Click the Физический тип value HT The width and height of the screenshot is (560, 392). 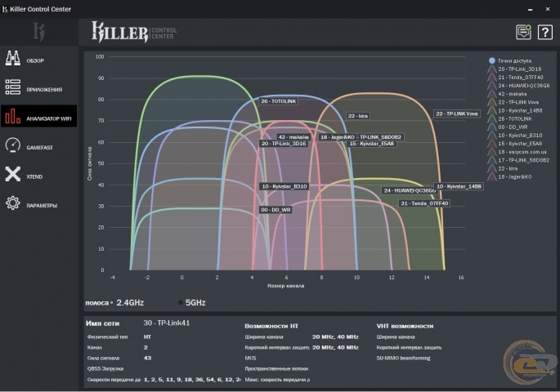147,336
